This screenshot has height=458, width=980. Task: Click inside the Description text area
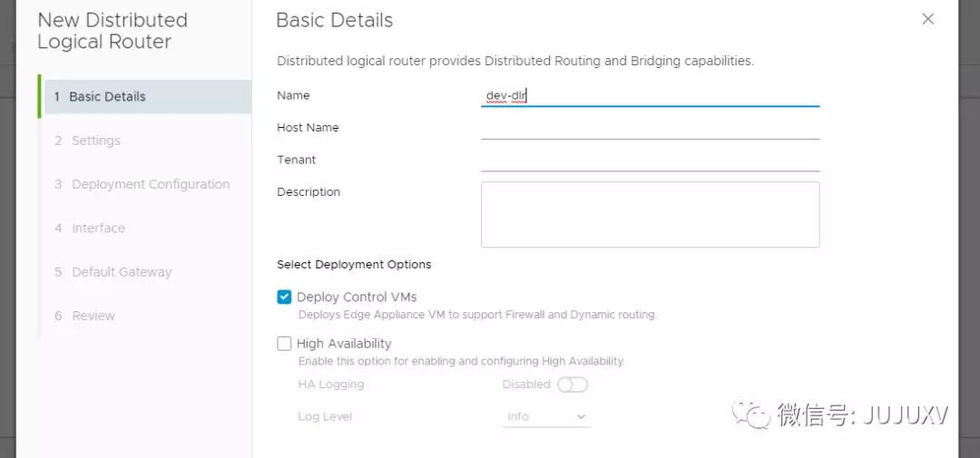(x=650, y=214)
